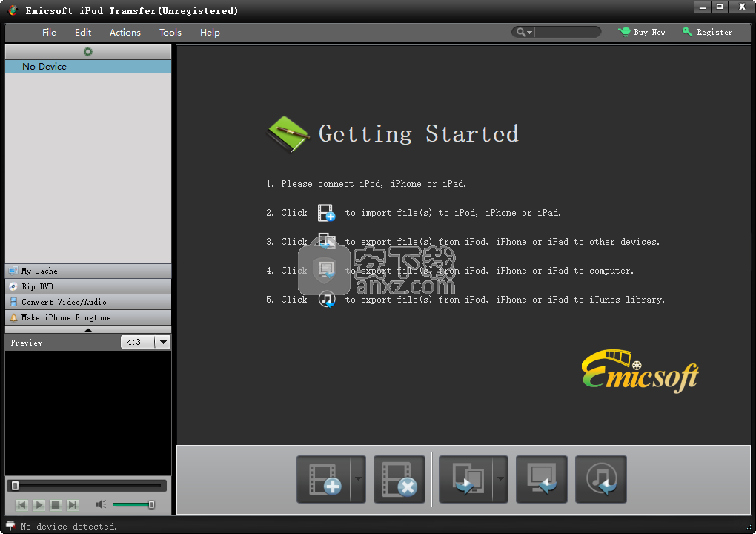
Task: Click the 'Preview' panel label
Action: [x=26, y=343]
